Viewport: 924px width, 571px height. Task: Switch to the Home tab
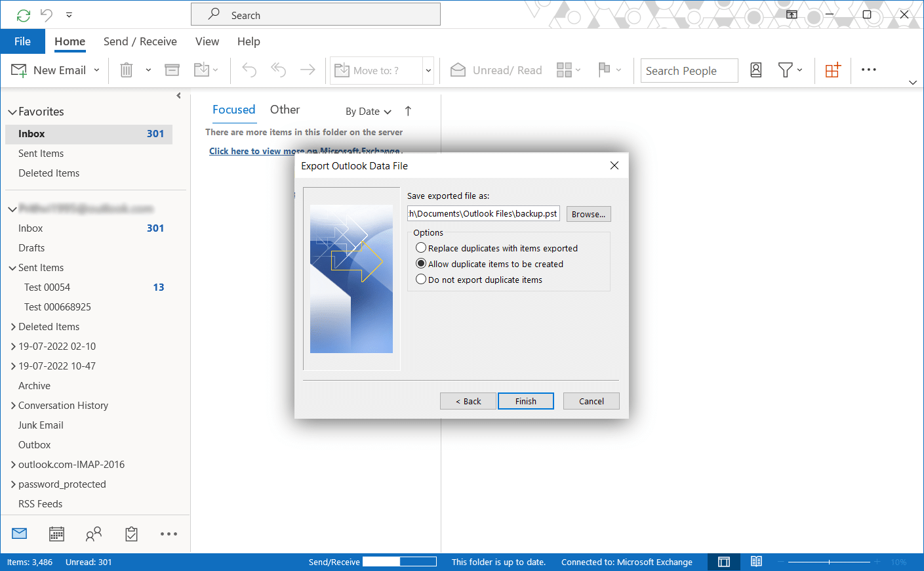point(70,41)
